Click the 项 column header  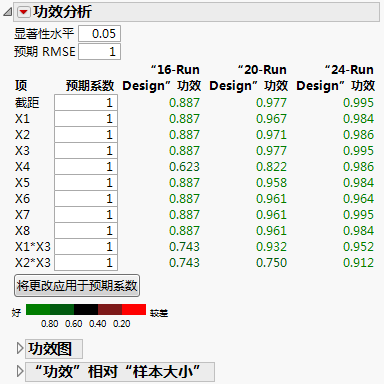coord(21,86)
